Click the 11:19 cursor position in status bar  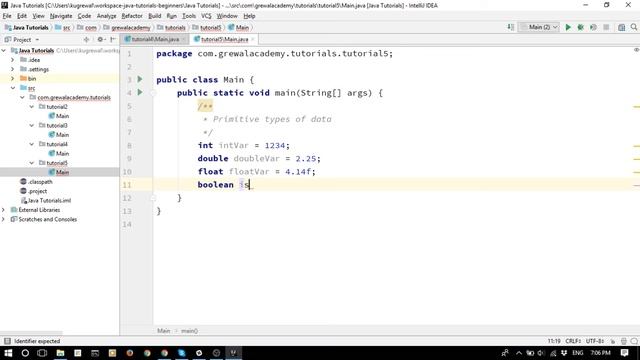pos(554,341)
